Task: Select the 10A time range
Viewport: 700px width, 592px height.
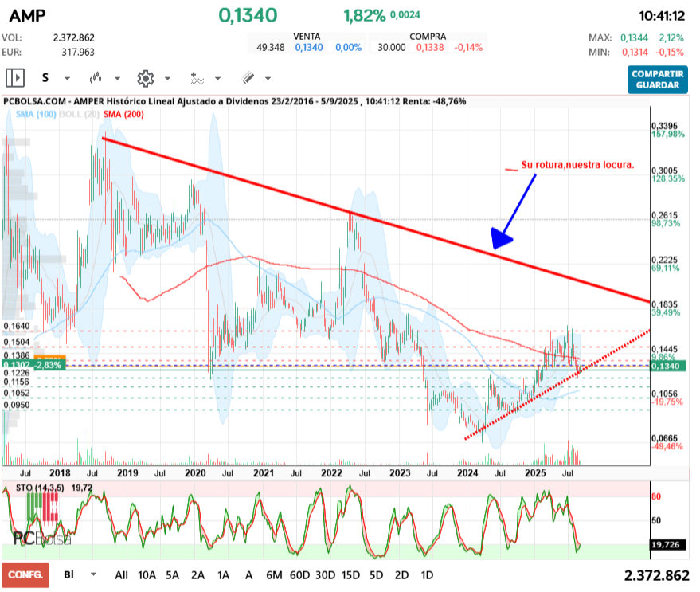Action: click(x=147, y=575)
